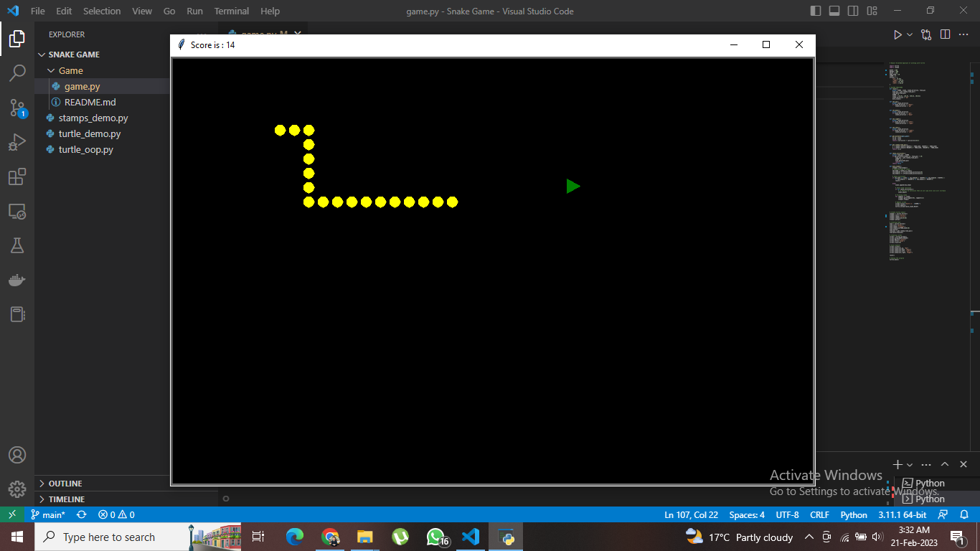Image resolution: width=980 pixels, height=551 pixels.
Task: Open the Source Control panel
Action: pyautogui.click(x=17, y=108)
